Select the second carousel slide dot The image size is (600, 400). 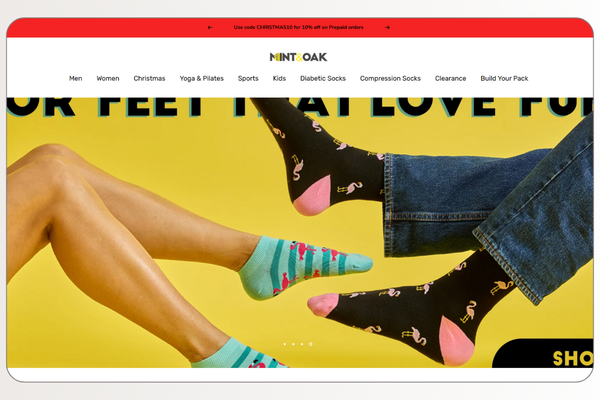pyautogui.click(x=293, y=344)
